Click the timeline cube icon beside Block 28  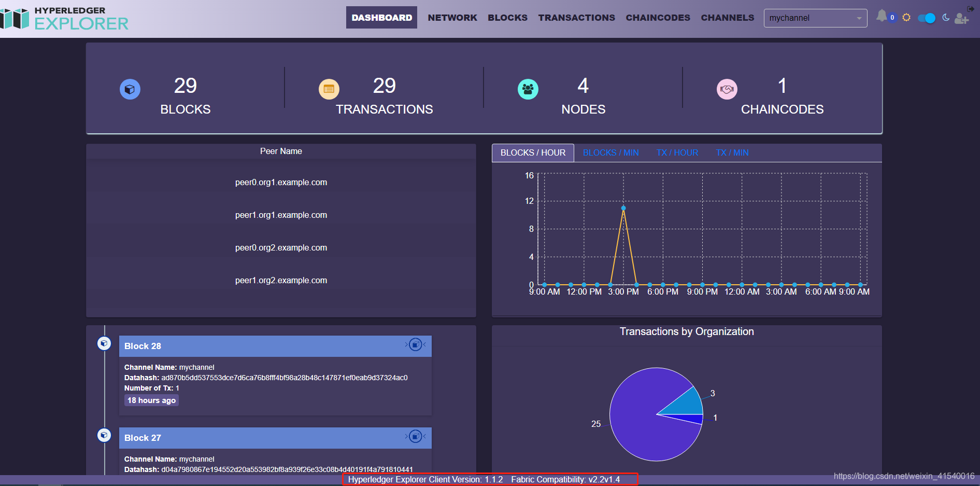pos(104,343)
